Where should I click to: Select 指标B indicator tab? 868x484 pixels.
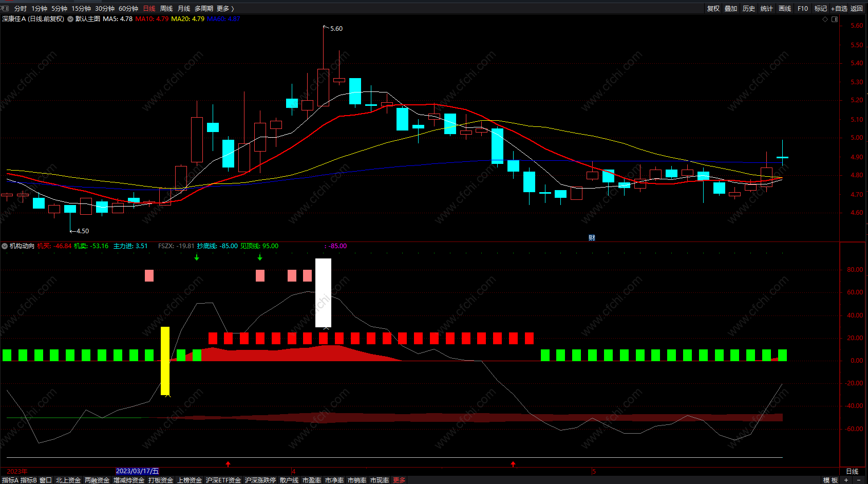(x=29, y=480)
